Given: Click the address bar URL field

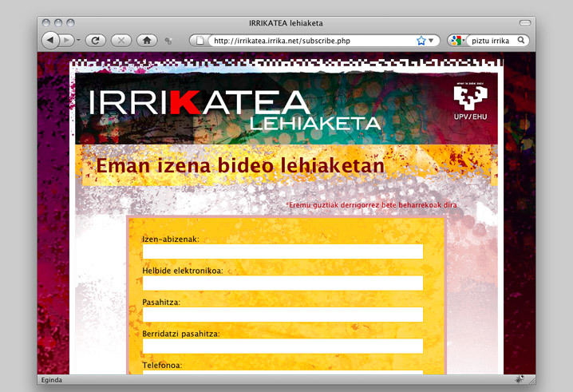Looking at the screenshot, I should tap(307, 40).
